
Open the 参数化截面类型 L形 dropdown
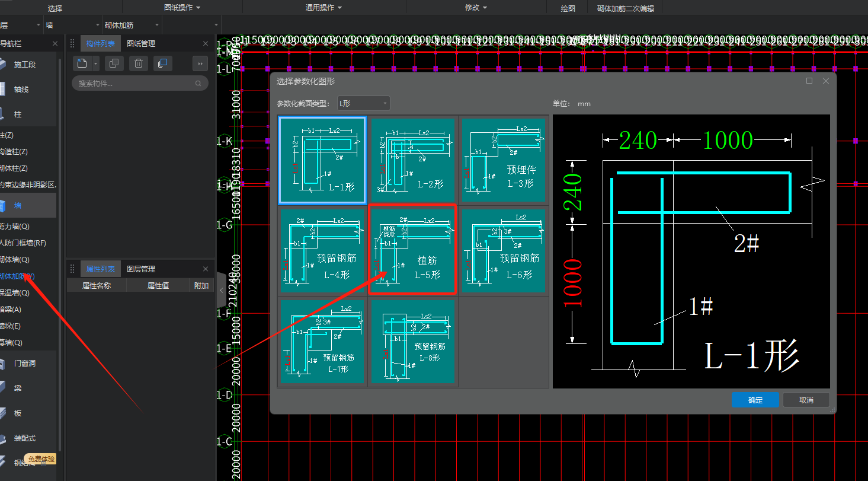(363, 103)
